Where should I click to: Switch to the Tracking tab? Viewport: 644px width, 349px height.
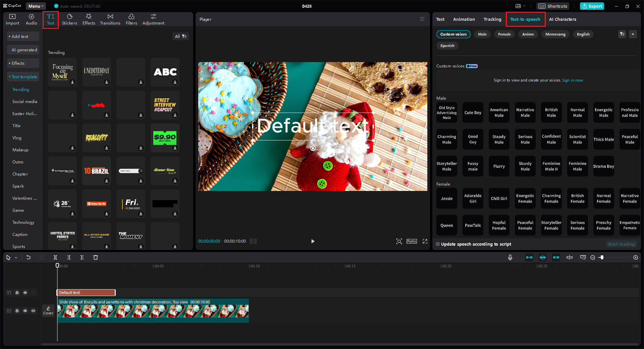[x=492, y=19]
